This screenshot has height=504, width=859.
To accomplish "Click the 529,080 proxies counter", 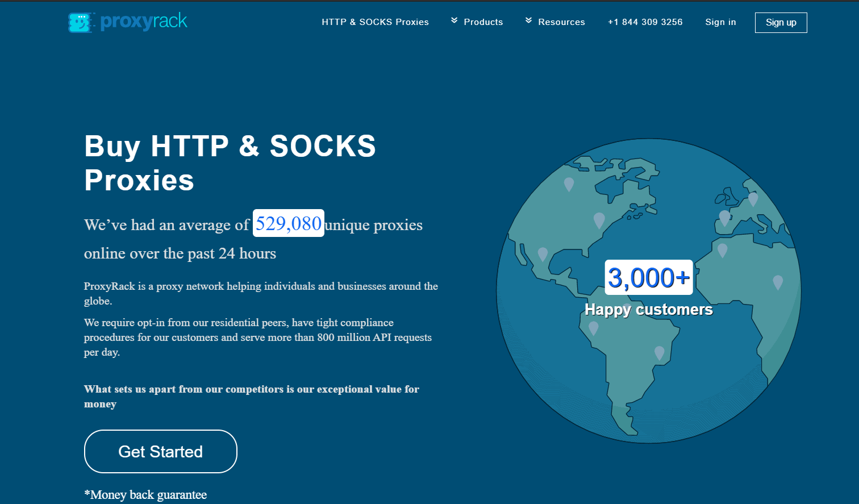I will pos(289,223).
